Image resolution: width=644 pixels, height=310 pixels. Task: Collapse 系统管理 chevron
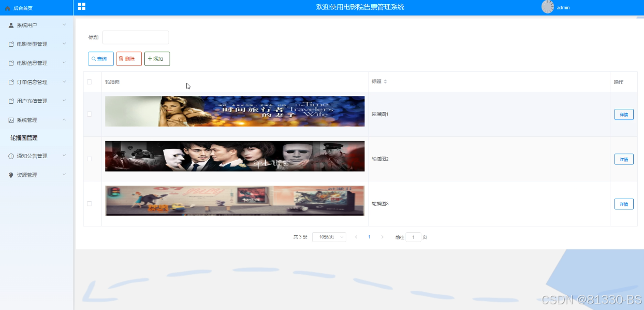click(x=64, y=120)
